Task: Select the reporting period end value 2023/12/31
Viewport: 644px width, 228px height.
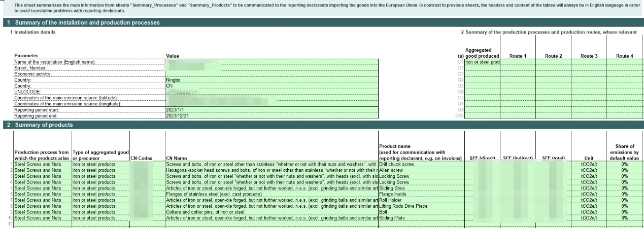Action: pyautogui.click(x=176, y=115)
